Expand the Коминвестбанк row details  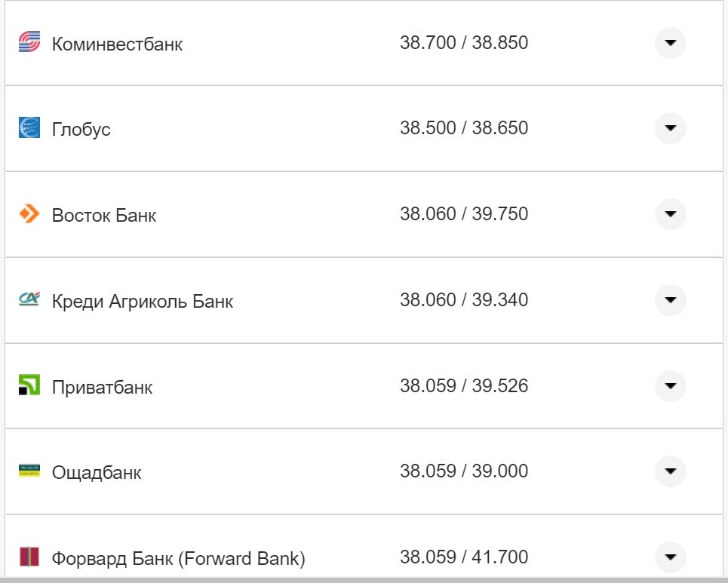tap(670, 42)
